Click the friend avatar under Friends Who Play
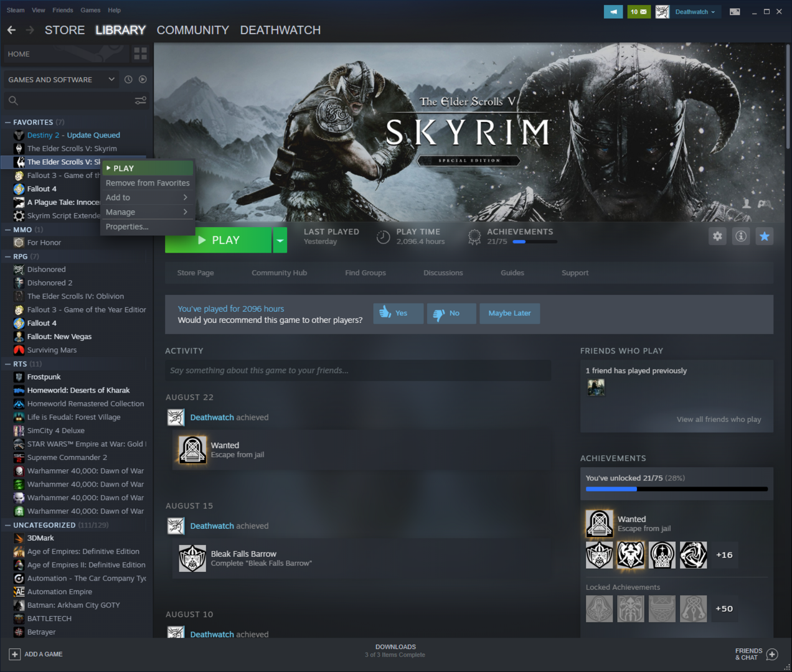Image resolution: width=792 pixels, height=672 pixels. pos(596,388)
